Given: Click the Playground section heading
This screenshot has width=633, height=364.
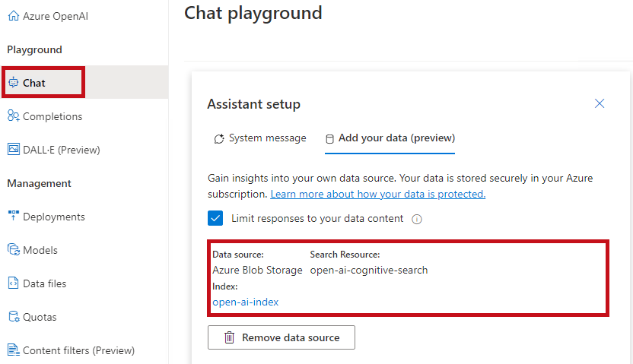Looking at the screenshot, I should (35, 50).
